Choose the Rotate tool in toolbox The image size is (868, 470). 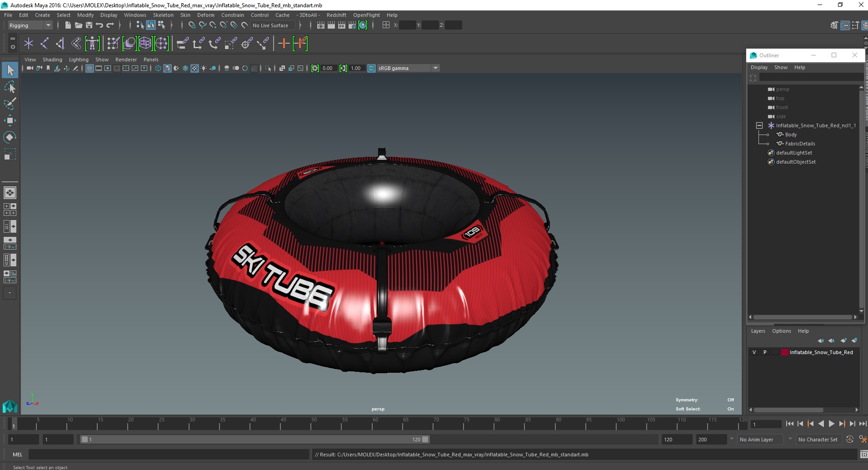pyautogui.click(x=10, y=137)
